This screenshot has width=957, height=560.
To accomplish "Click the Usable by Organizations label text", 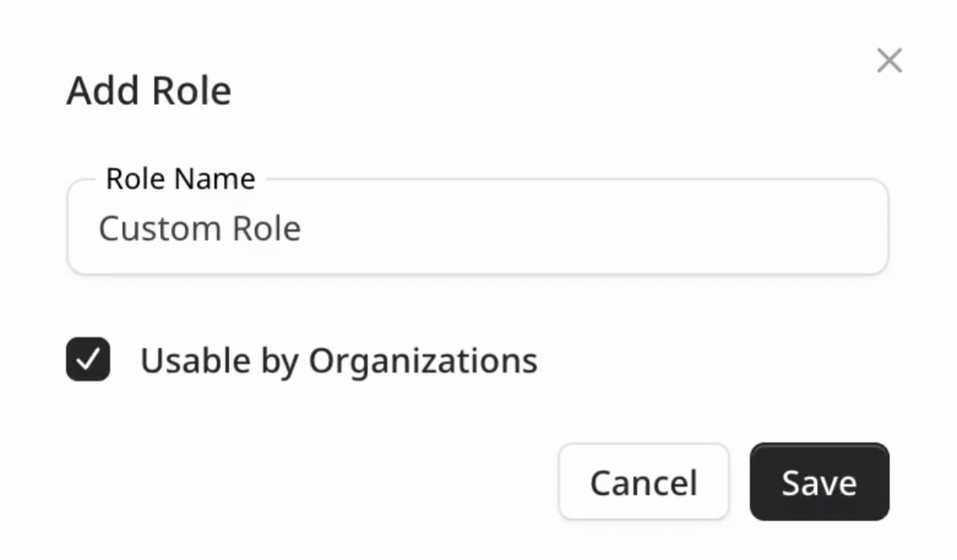I will coord(338,361).
